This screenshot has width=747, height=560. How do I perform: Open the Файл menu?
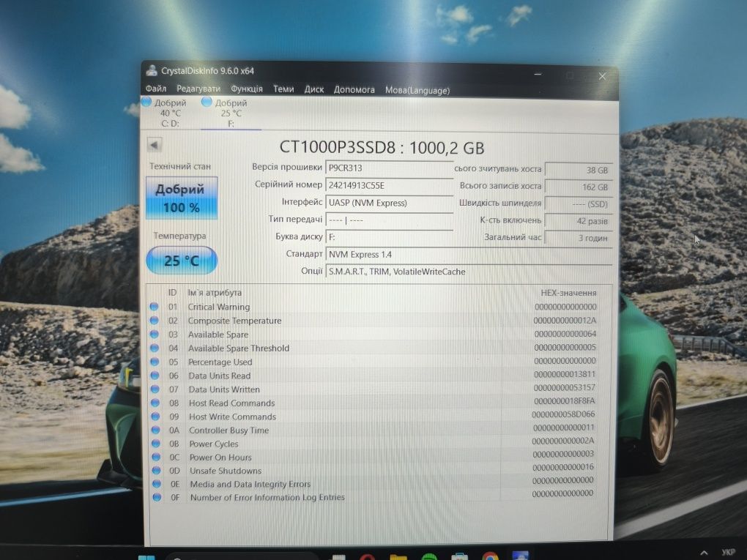point(156,89)
